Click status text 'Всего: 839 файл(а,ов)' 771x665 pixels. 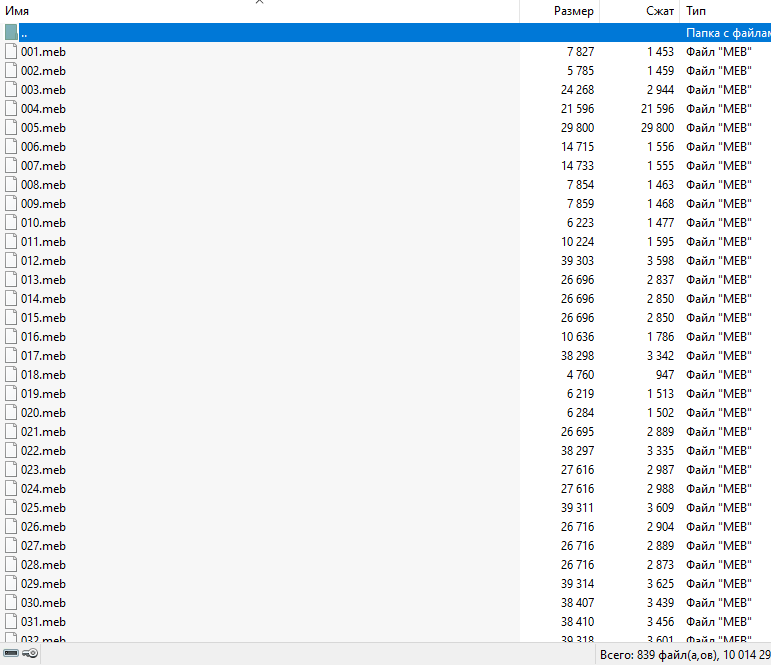(x=659, y=655)
